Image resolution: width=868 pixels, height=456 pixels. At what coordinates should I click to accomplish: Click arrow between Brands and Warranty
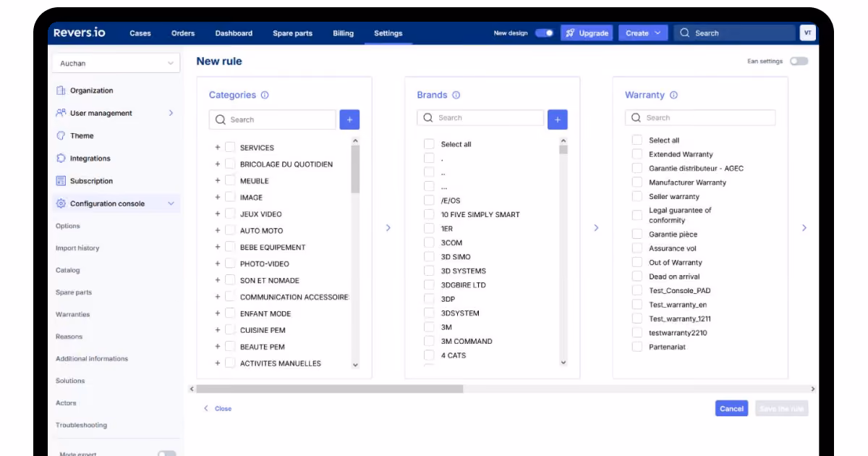pos(596,227)
